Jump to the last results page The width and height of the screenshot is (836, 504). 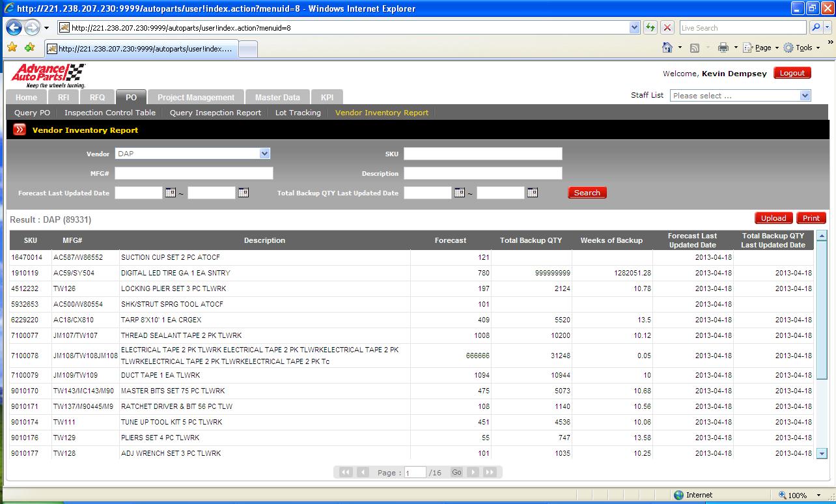(490, 472)
